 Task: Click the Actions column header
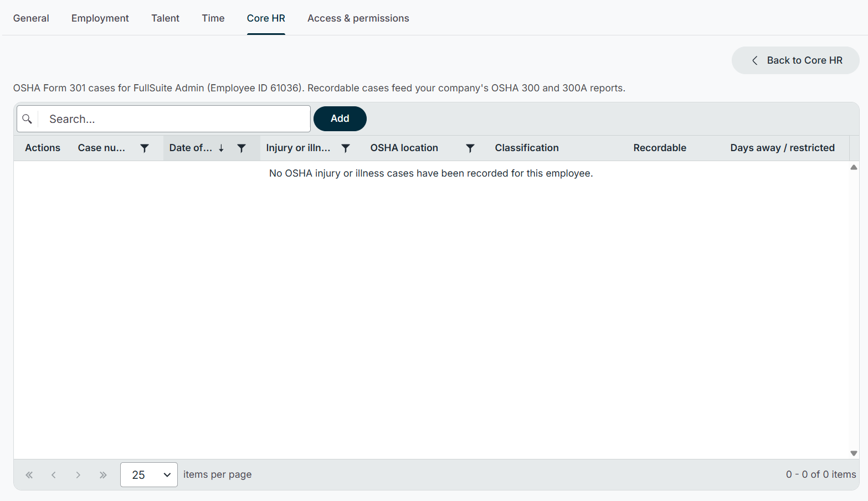(x=43, y=148)
